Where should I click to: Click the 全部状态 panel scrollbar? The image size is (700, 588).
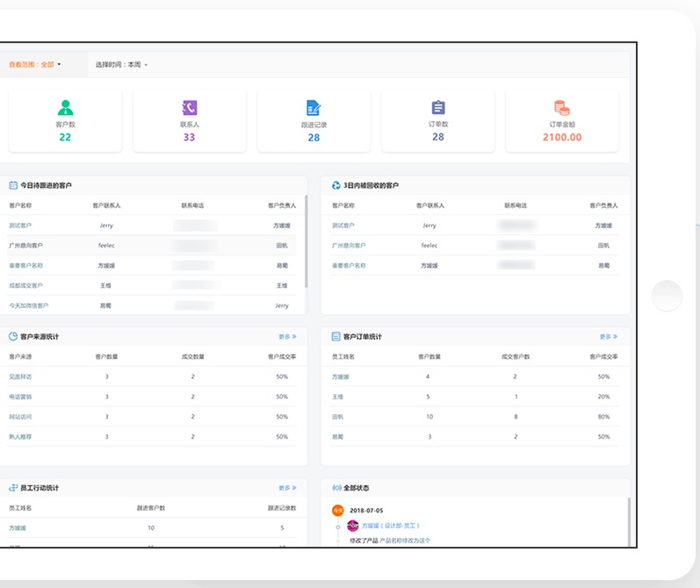(x=630, y=521)
